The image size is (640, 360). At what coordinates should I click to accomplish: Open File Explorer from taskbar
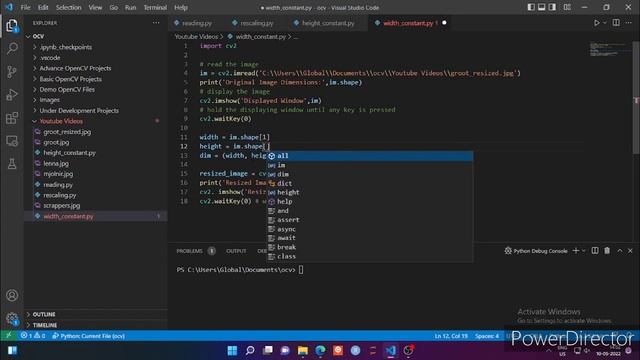303,350
